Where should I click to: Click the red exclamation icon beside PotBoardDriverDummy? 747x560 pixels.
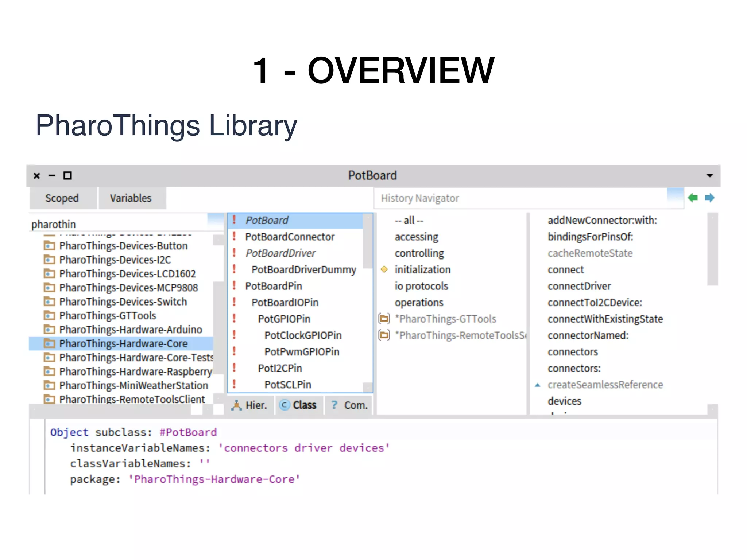[x=234, y=269]
